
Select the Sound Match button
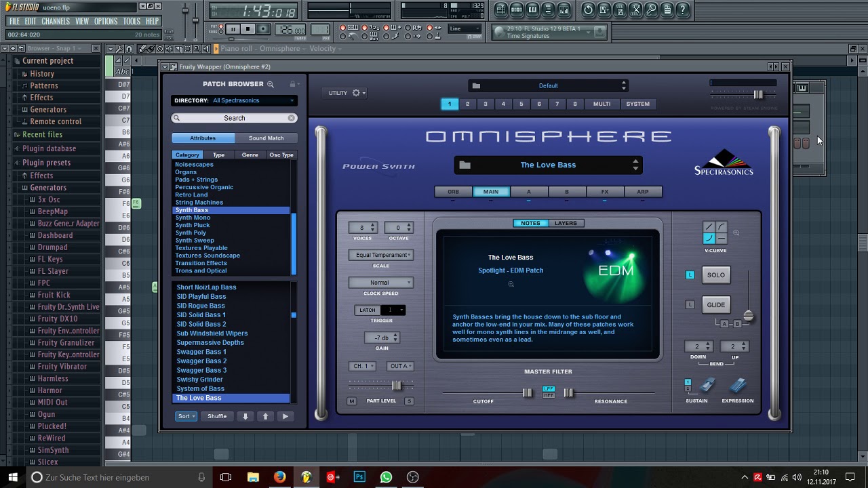(266, 138)
